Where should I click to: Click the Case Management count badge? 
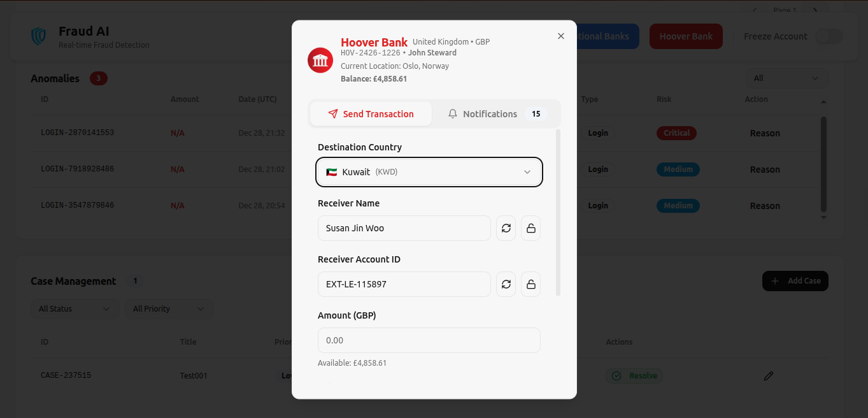click(135, 281)
